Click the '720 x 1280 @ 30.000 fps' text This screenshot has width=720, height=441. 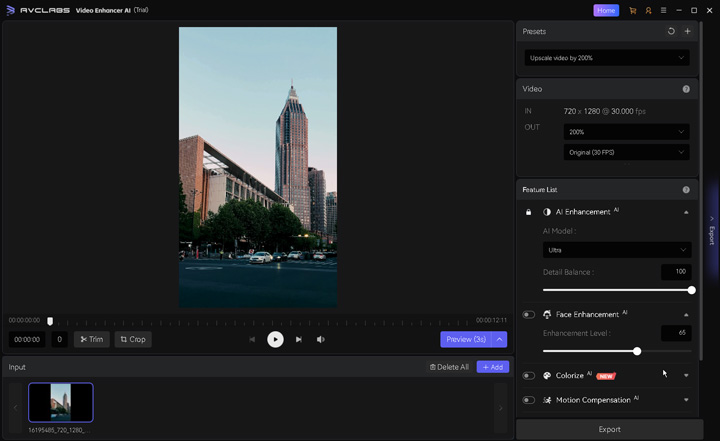click(604, 111)
